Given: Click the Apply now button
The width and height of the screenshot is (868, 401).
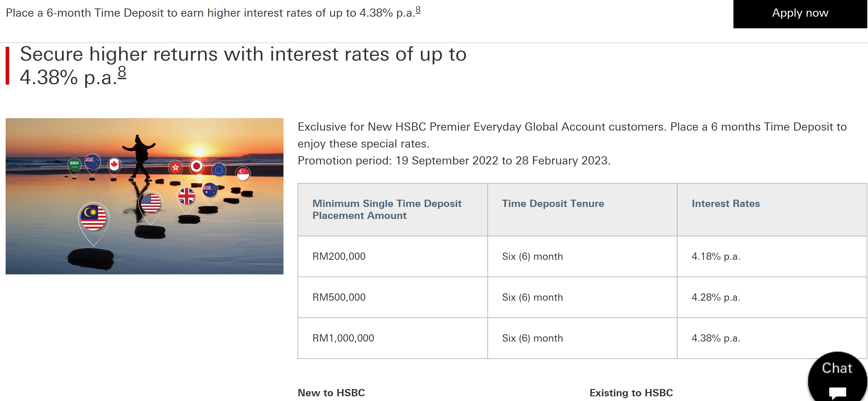Looking at the screenshot, I should tap(800, 13).
